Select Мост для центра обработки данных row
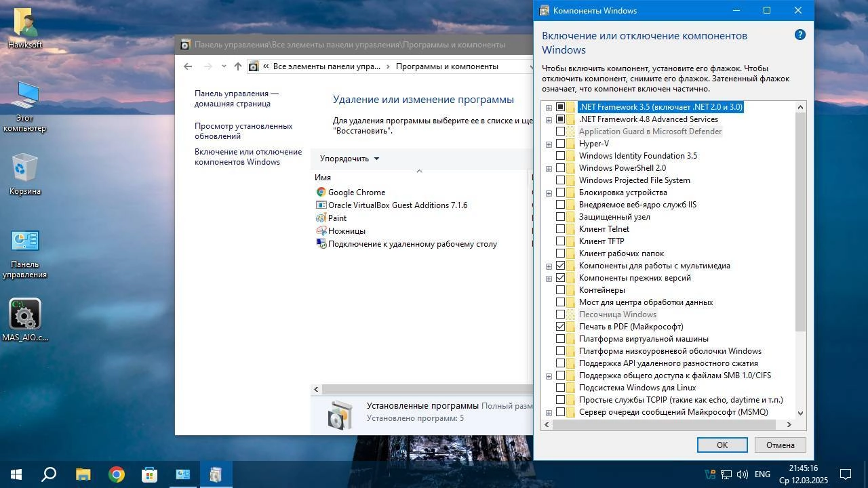This screenshot has height=488, width=868. coord(646,302)
